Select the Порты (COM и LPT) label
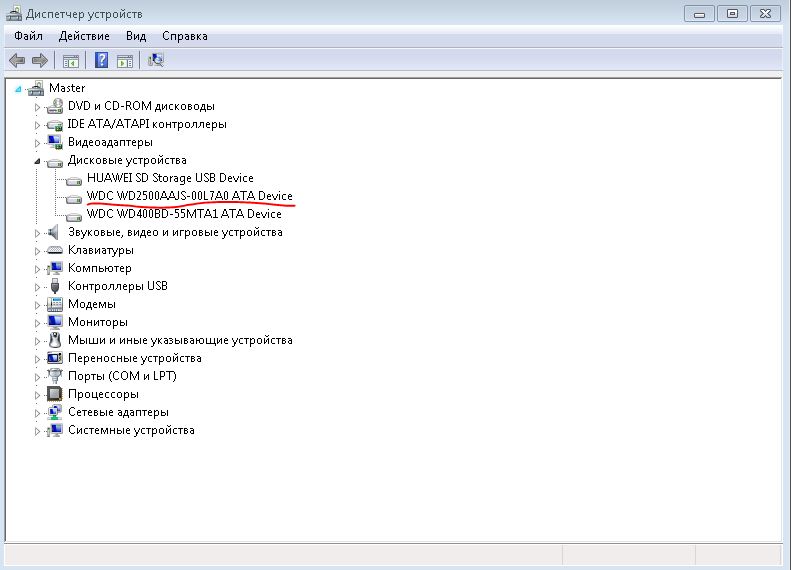 (x=122, y=376)
